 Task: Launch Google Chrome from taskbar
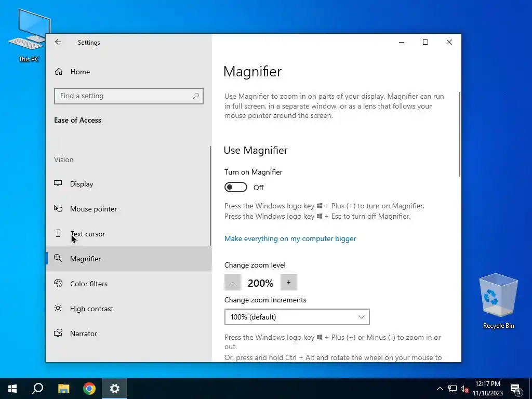click(89, 389)
